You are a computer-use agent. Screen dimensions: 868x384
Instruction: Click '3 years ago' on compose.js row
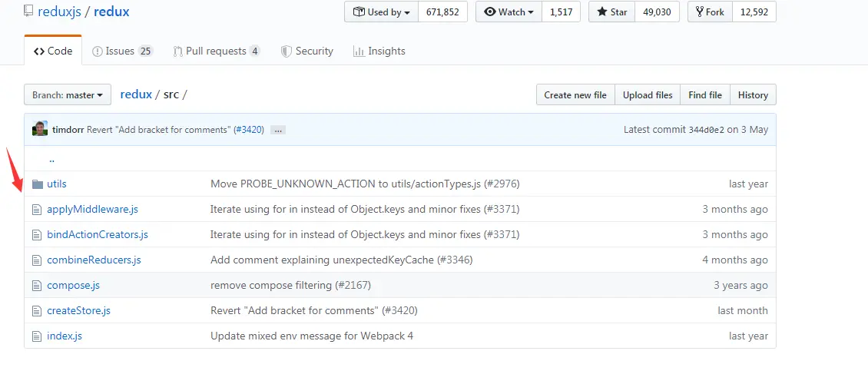point(740,286)
